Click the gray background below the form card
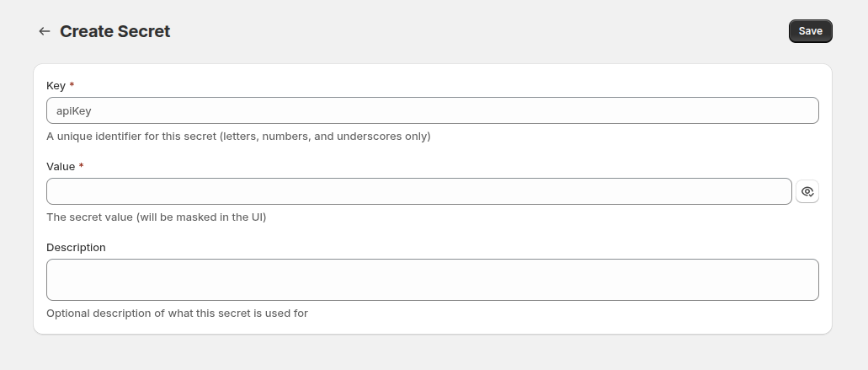868x370 pixels. pyautogui.click(x=432, y=352)
